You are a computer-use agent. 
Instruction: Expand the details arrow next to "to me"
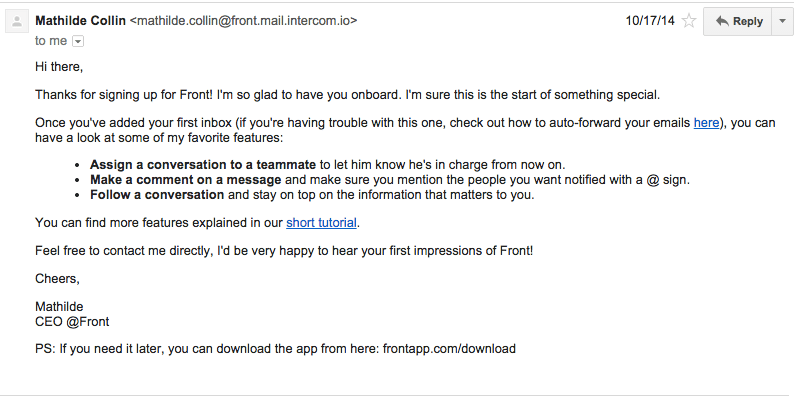tap(78, 41)
